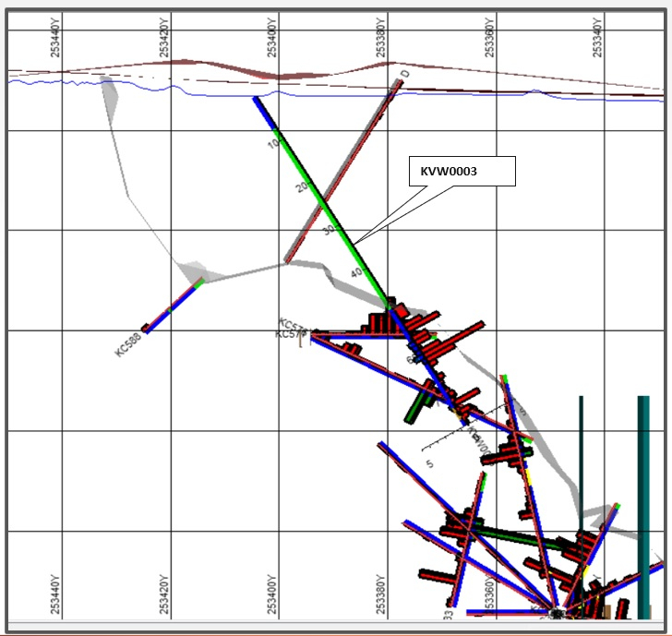Select depth marker 20 on KVW0003 trace
The height and width of the screenshot is (636, 672).
coord(301,187)
